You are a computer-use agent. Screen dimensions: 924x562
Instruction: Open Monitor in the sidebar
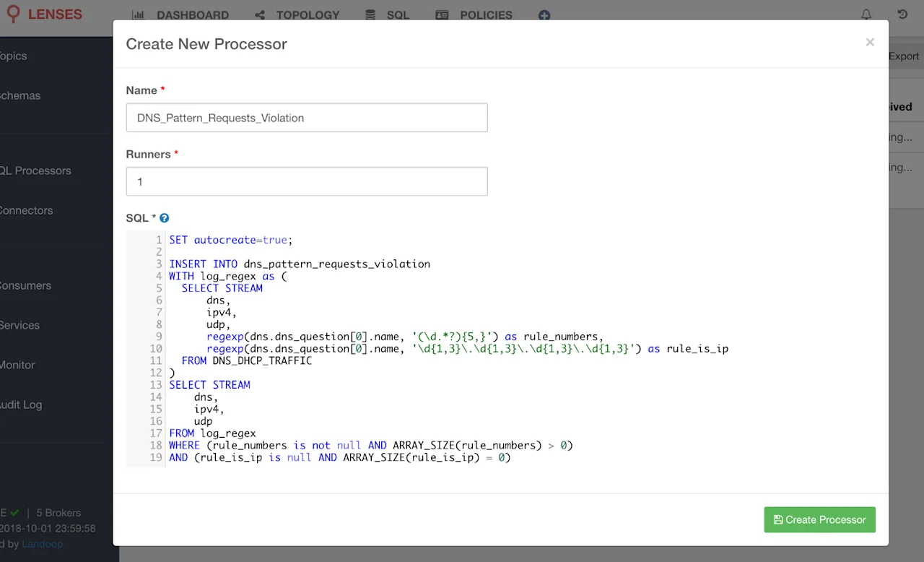point(18,365)
